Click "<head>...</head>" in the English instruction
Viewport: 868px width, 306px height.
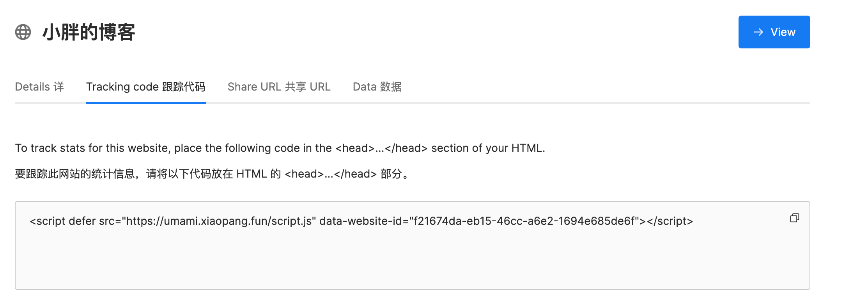381,148
